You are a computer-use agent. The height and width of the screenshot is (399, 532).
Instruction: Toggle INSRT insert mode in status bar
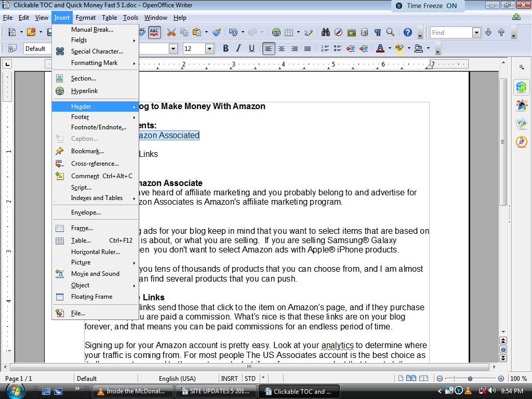[x=229, y=378]
